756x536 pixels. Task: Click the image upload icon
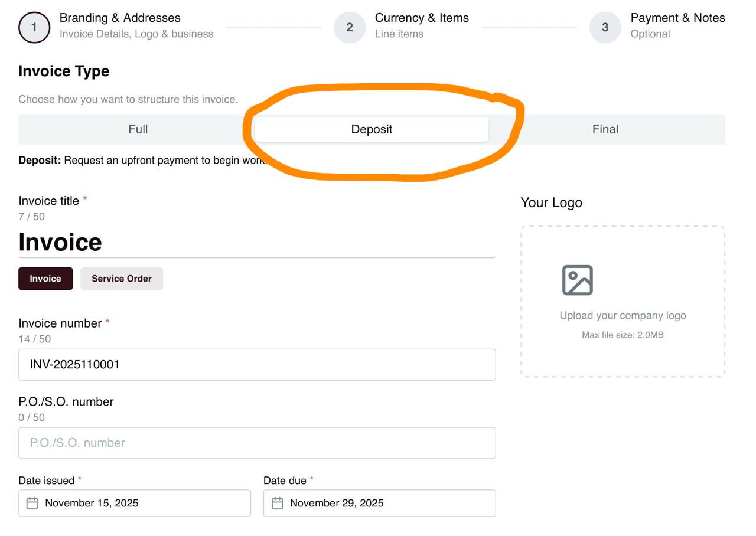pos(577,280)
